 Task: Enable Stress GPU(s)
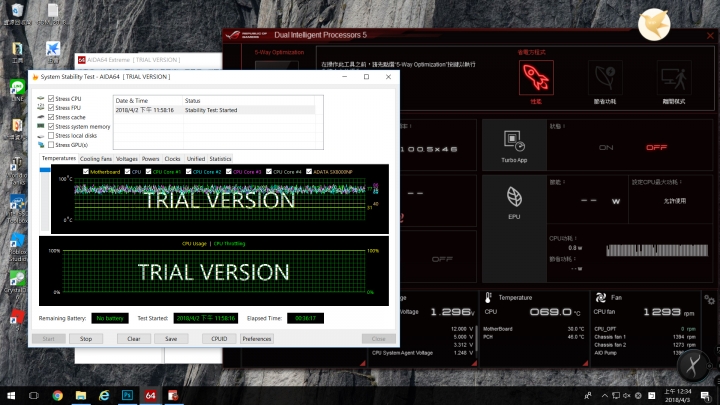51,145
